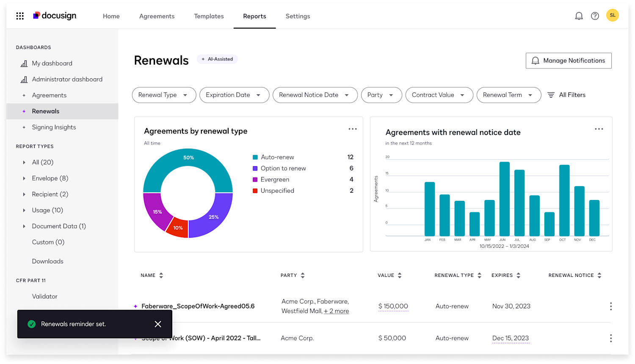
Task: Open the SL account avatar
Action: (x=613, y=15)
